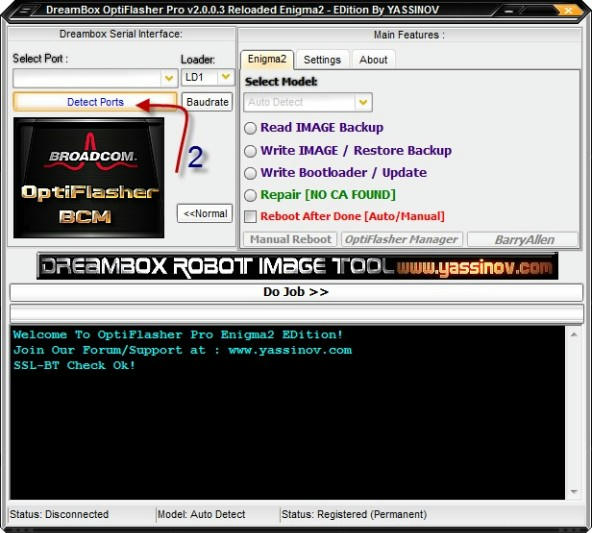Expand the Select Model dropdown
Screen dimensions: 592x533
tap(363, 102)
